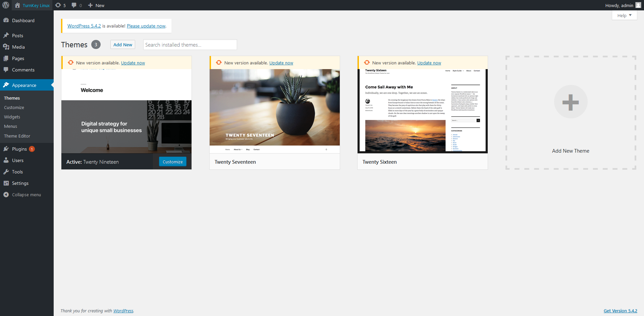Open the updates icon showing 5
This screenshot has width=644, height=316.
(60, 5)
